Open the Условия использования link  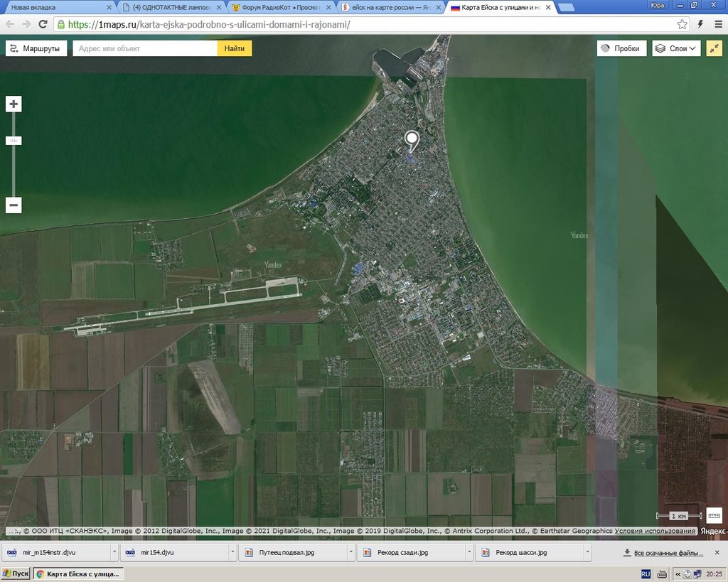pos(655,531)
